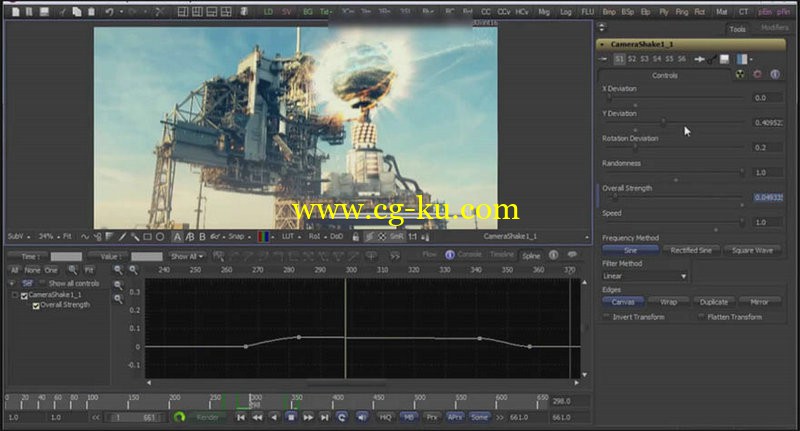Toggle the checker underlay icon in viewer
Viewport: 800px width, 431px height.
tap(382, 237)
